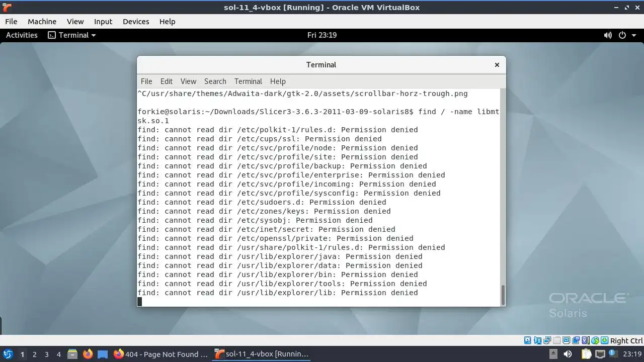
Task: Expand the Terminal app menu in top bar
Action: click(x=71, y=35)
